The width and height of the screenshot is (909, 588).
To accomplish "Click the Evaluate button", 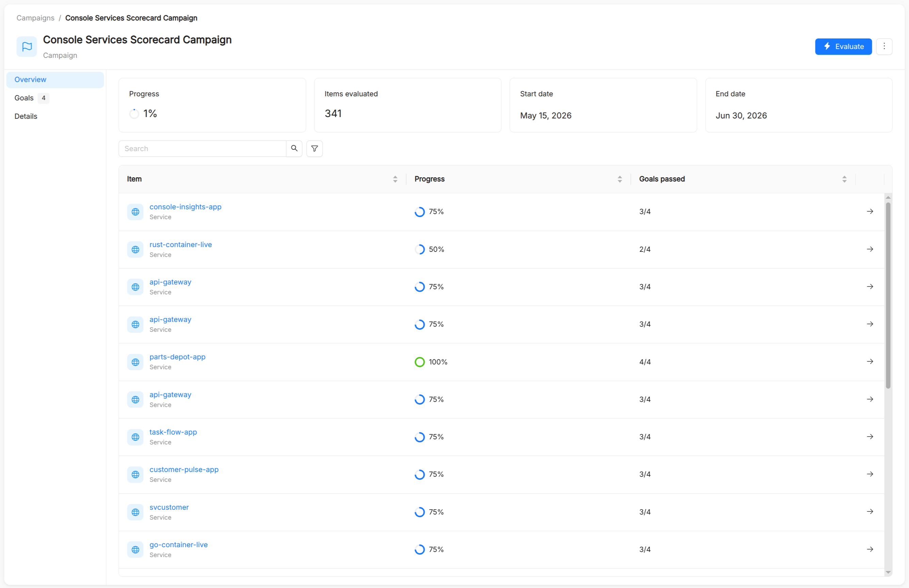I will (x=843, y=47).
